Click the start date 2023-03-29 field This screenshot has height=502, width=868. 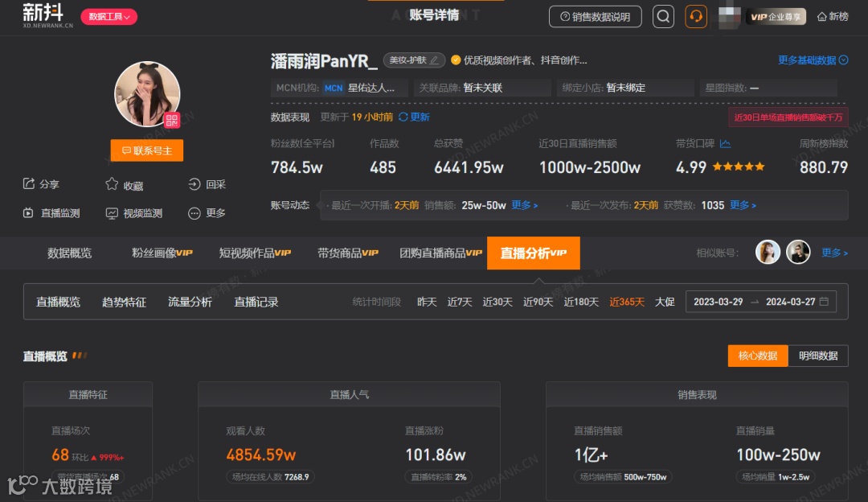[x=718, y=302]
